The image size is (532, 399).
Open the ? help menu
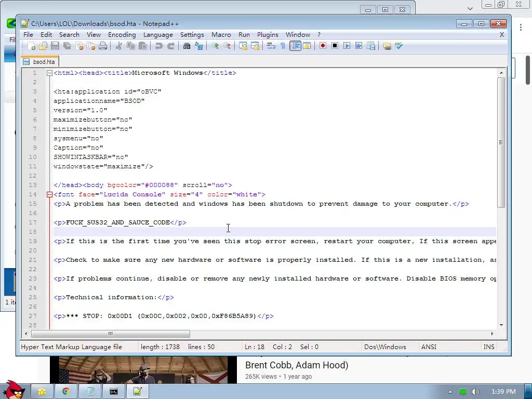coord(319,35)
